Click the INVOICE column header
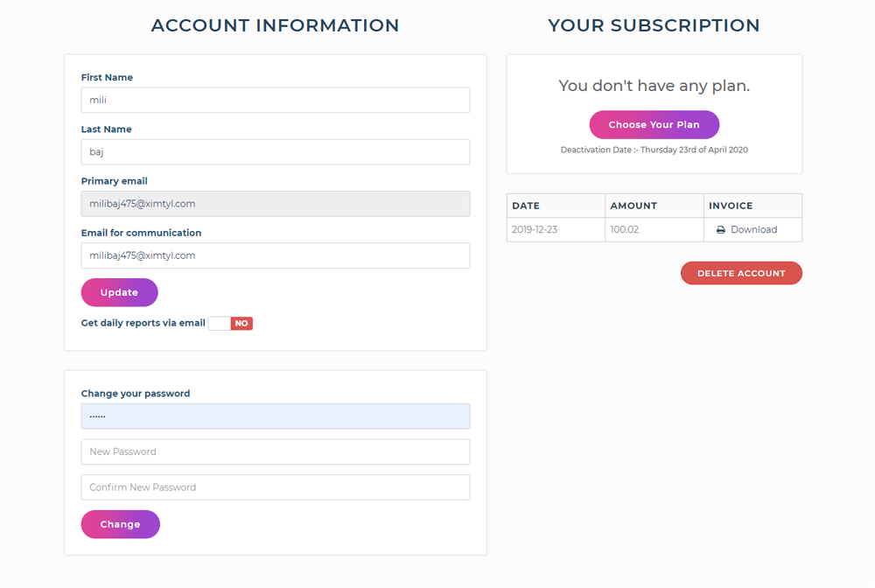This screenshot has width=875, height=588. tap(731, 205)
